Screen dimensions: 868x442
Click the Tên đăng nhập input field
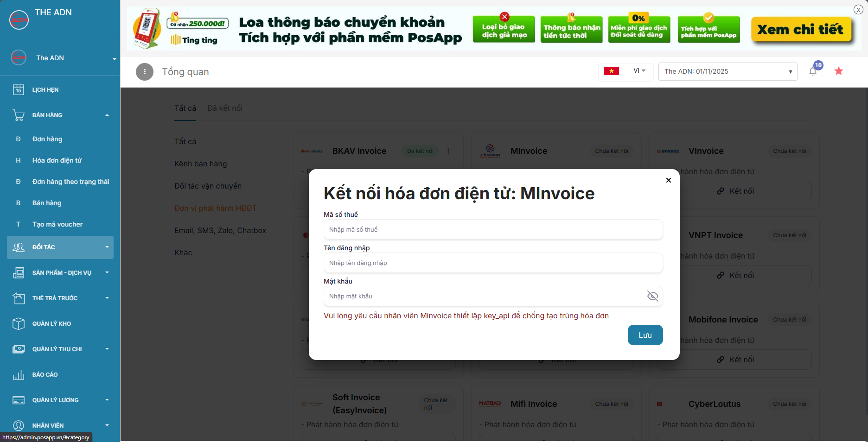pos(493,263)
